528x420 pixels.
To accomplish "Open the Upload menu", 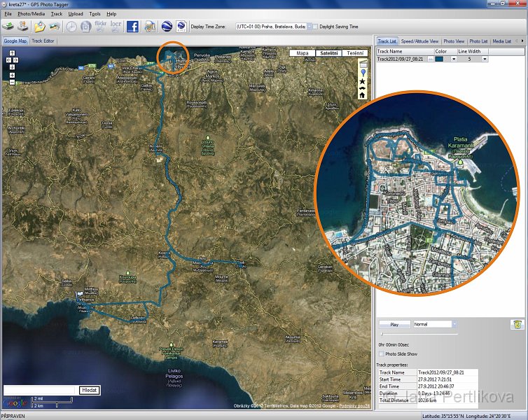I will 76,14.
